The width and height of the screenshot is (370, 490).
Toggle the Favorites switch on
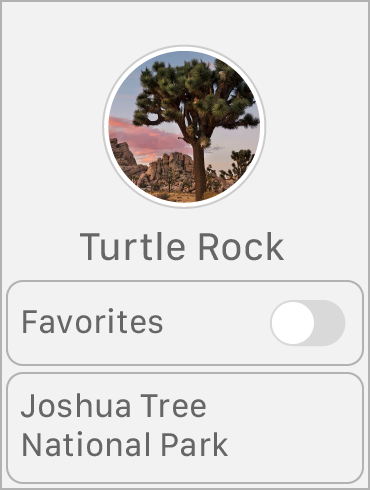coord(308,323)
